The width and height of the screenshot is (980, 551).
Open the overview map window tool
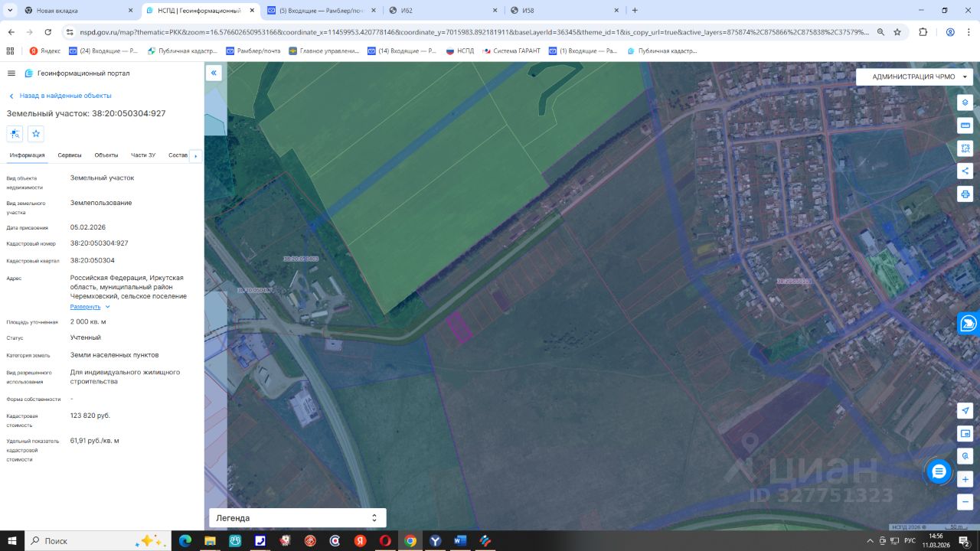(x=965, y=434)
